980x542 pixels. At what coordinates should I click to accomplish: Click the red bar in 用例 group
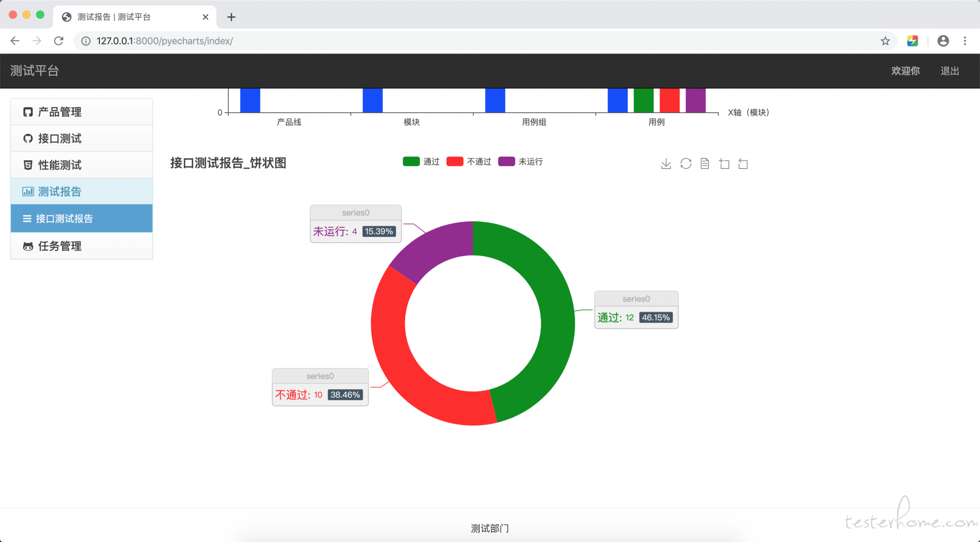(670, 100)
